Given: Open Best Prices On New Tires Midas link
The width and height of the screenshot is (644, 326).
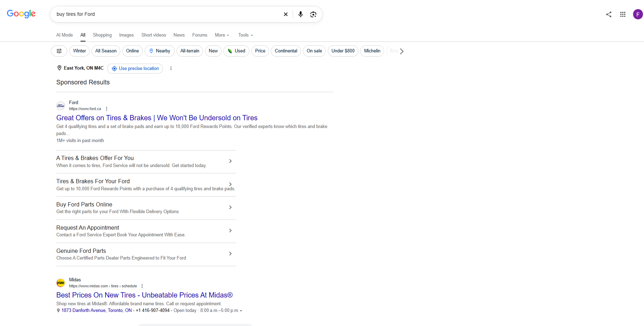Looking at the screenshot, I should click(x=145, y=295).
